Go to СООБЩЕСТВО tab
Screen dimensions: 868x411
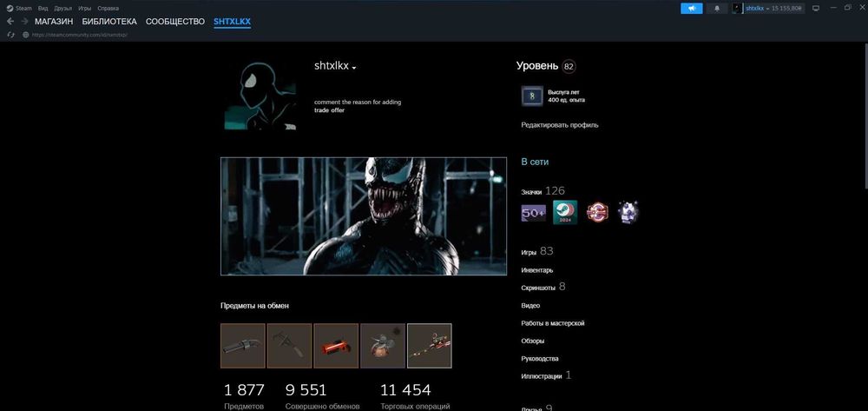[x=175, y=22]
